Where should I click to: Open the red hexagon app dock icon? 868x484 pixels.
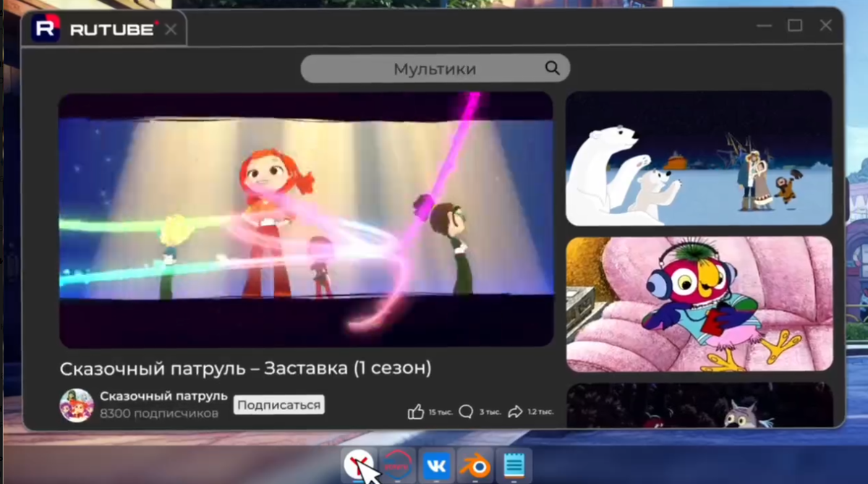(x=398, y=465)
